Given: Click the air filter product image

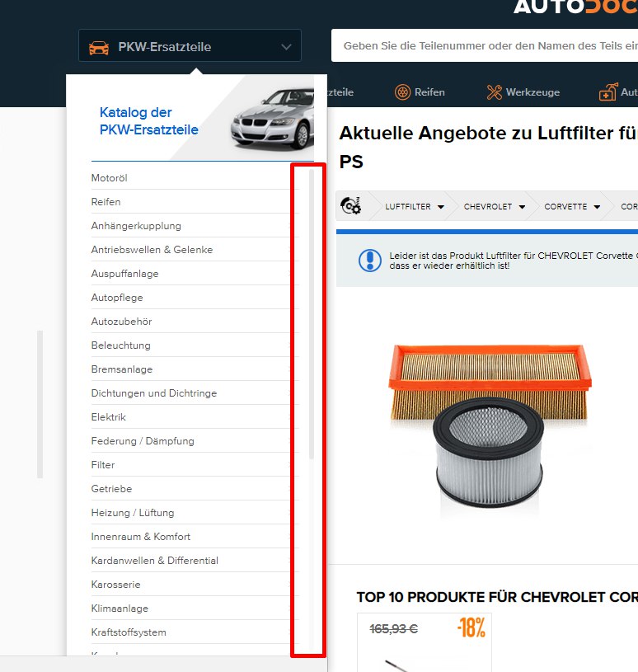Looking at the screenshot, I should coord(490,427).
